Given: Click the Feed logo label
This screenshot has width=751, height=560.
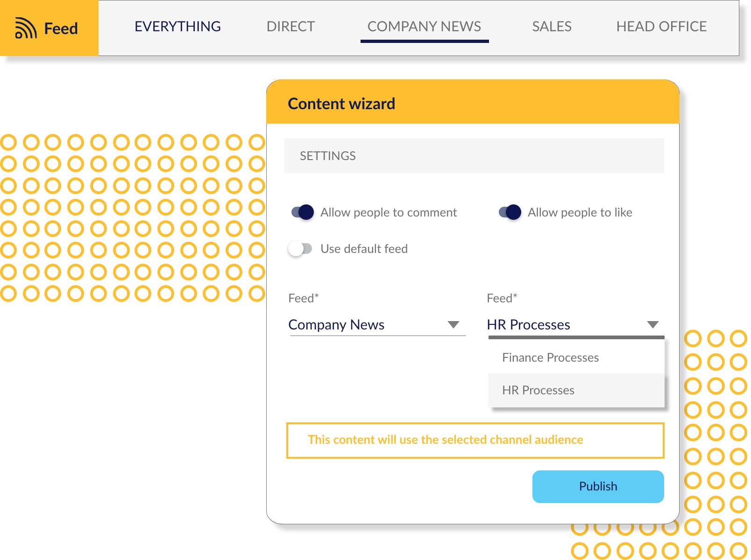Looking at the screenshot, I should pos(61,28).
